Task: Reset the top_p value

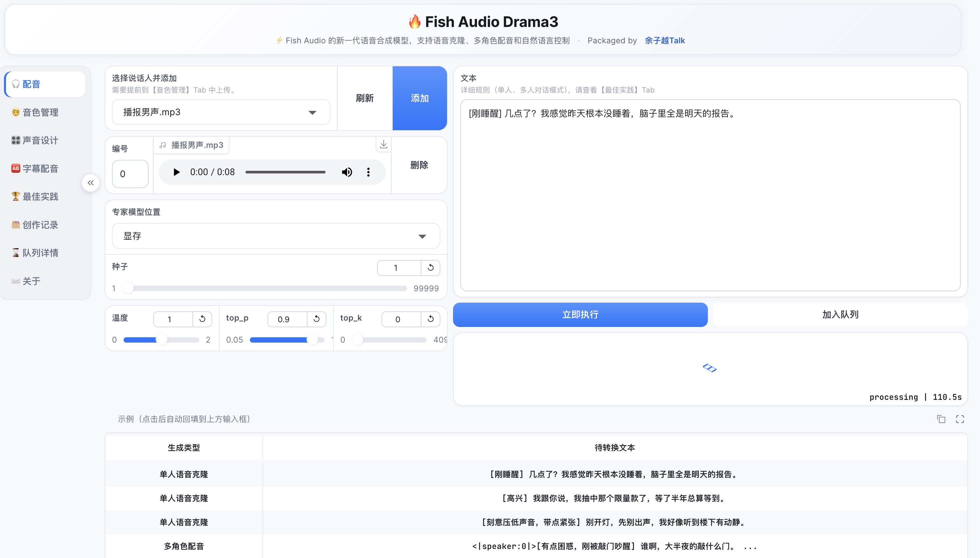Action: coord(317,319)
